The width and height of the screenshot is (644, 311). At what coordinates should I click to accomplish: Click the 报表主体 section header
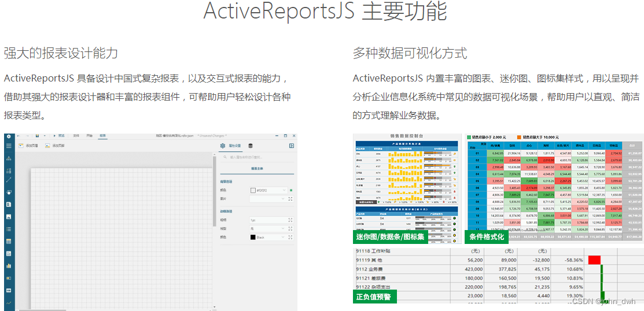257,168
